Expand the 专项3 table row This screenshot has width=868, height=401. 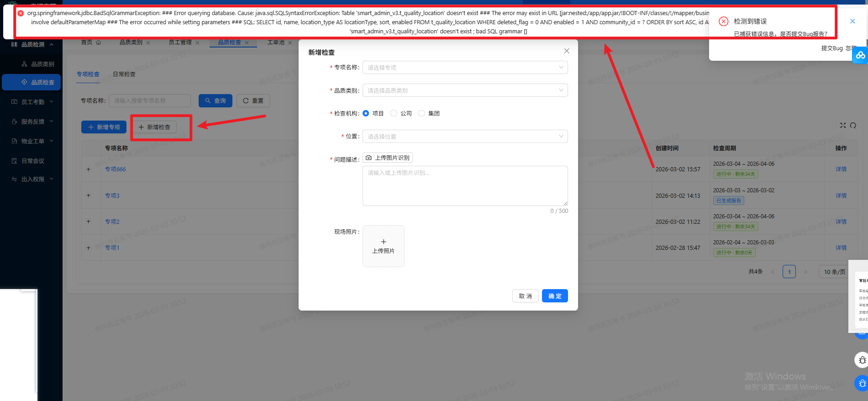point(89,195)
